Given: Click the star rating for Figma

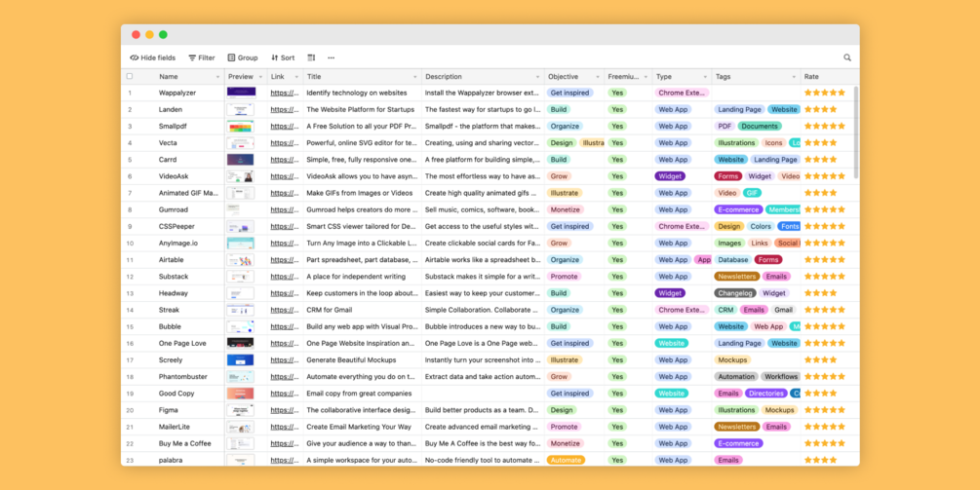Looking at the screenshot, I should pyautogui.click(x=824, y=410).
